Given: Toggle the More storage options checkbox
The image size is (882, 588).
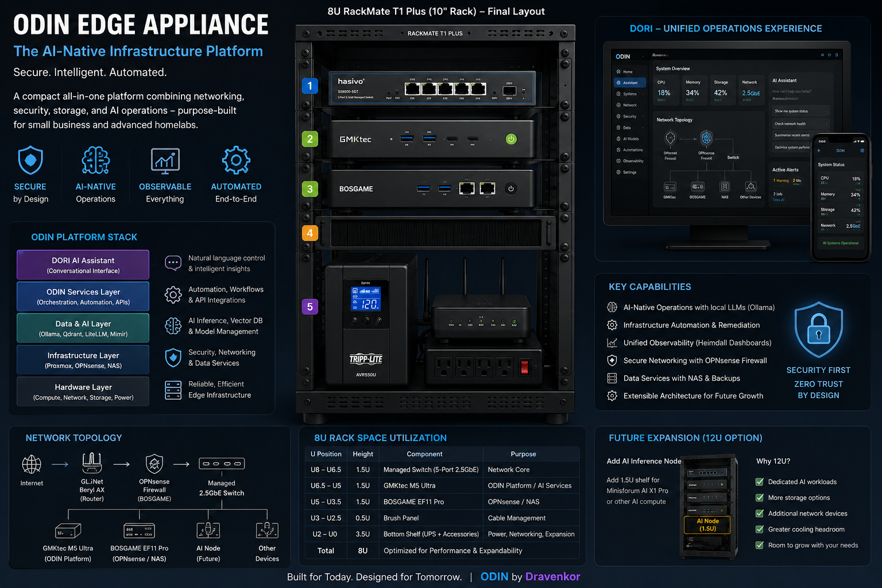Looking at the screenshot, I should coord(760,498).
